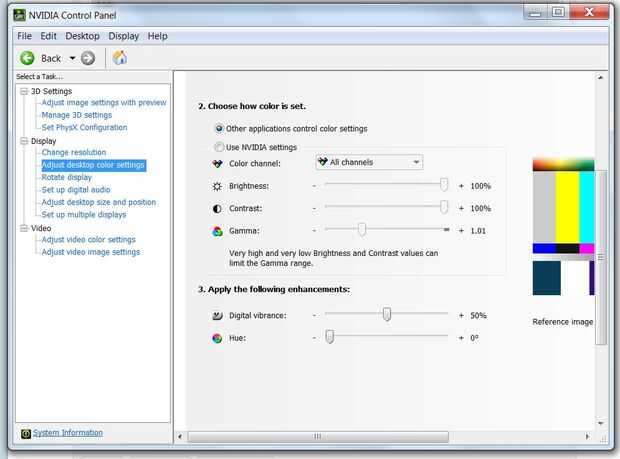620x459 pixels.
Task: Click the Brightness slider handle
Action: (x=444, y=185)
